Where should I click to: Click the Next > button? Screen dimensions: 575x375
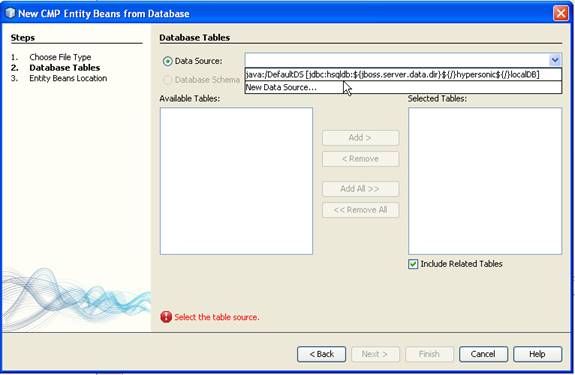375,354
